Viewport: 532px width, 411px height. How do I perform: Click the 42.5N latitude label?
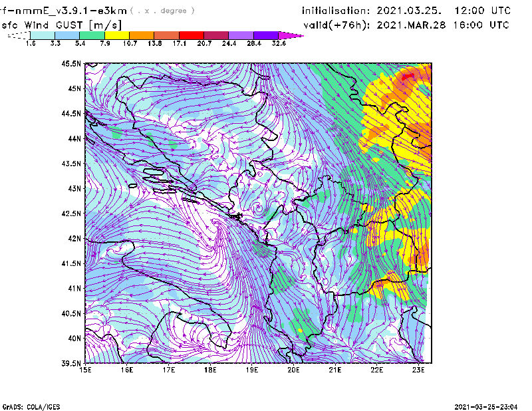coord(71,213)
